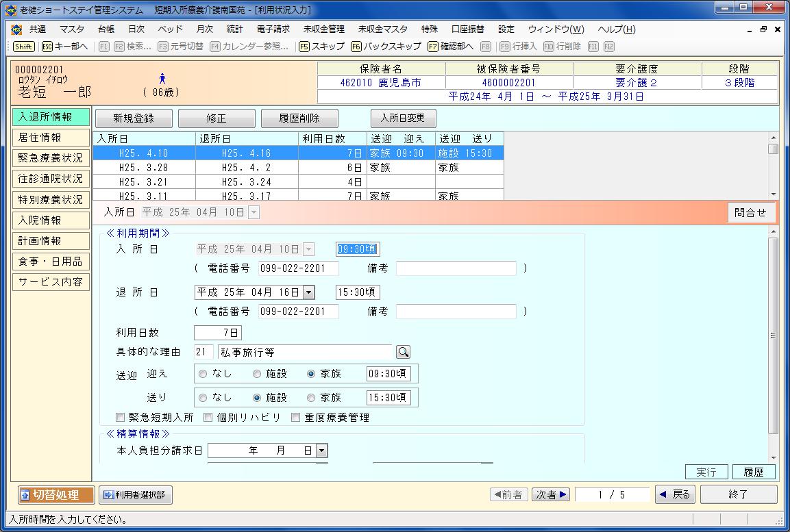
Task: Open the 利用者選択部 button
Action: 136,494
